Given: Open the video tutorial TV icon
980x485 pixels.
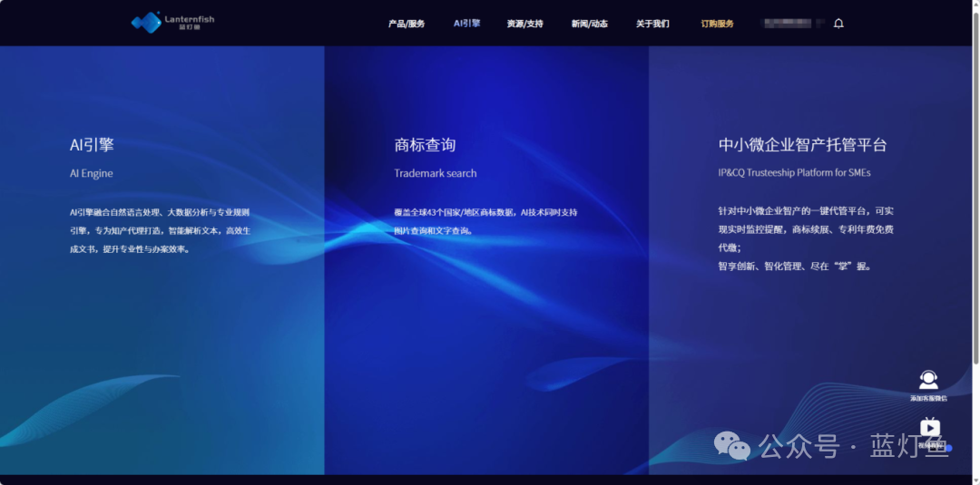Looking at the screenshot, I should [x=929, y=428].
